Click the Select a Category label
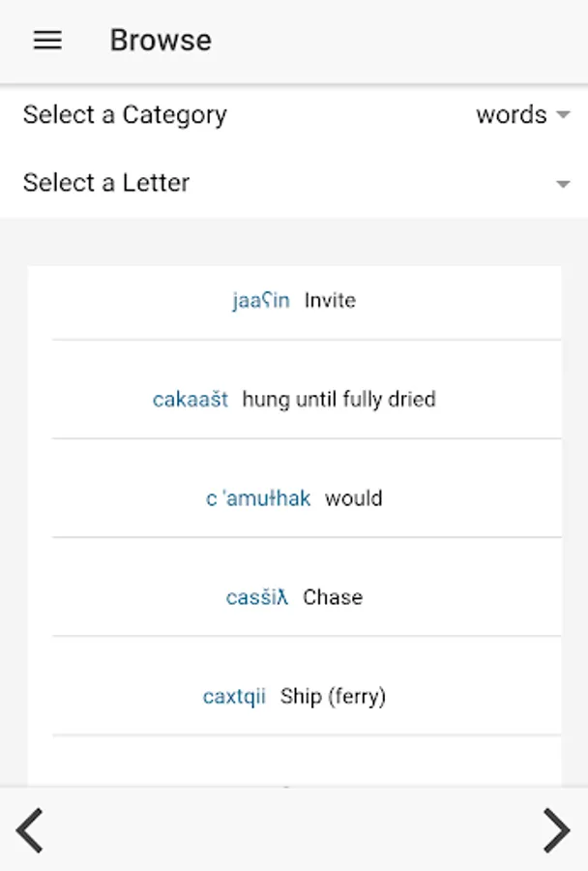The height and width of the screenshot is (871, 588). pyautogui.click(x=125, y=115)
